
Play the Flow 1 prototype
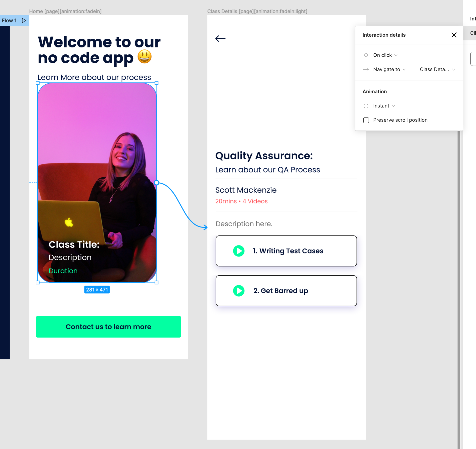click(24, 20)
